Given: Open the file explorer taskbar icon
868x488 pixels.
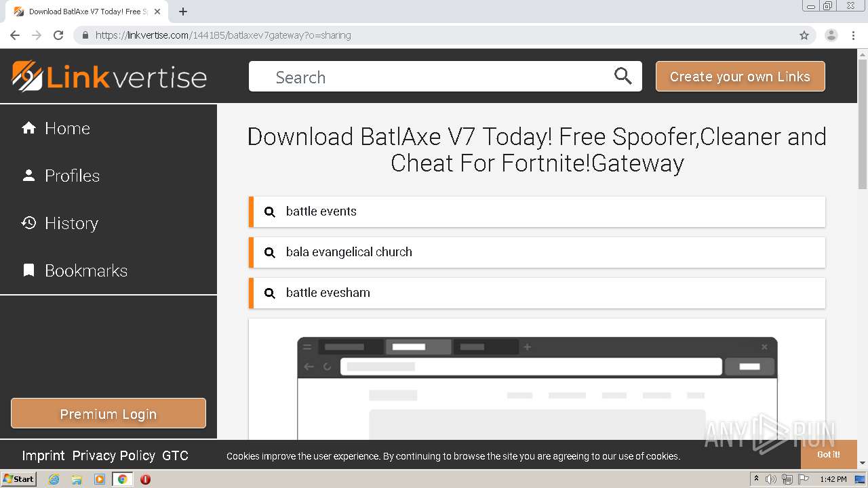Looking at the screenshot, I should coord(77,479).
